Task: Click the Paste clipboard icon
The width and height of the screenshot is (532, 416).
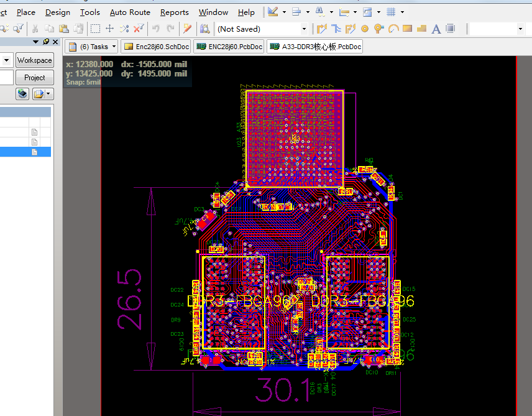Action: tap(64, 29)
